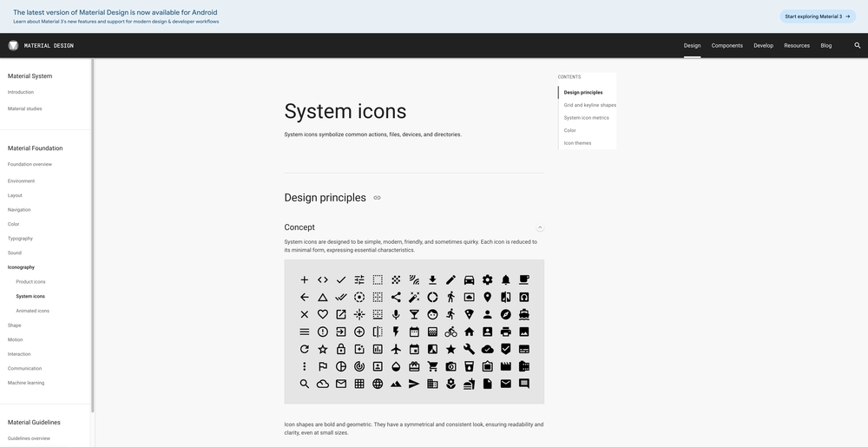The width and height of the screenshot is (868, 447).
Task: Click the cocktail glass icon in the grid
Action: click(414, 314)
